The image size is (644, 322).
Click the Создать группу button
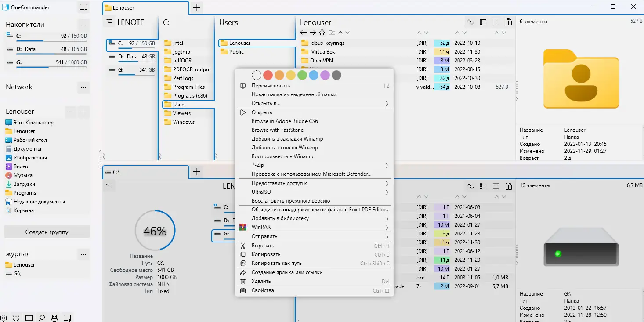[47, 232]
